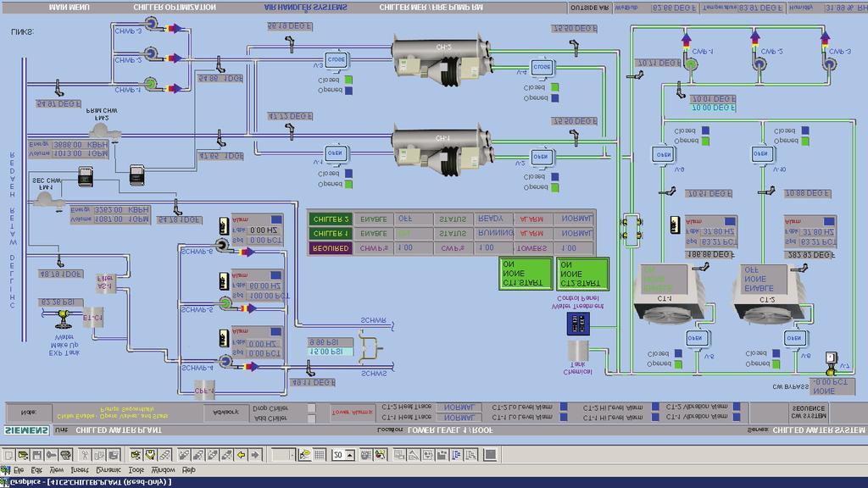Open the Water Treatment Control Panel icon

[x=578, y=324]
